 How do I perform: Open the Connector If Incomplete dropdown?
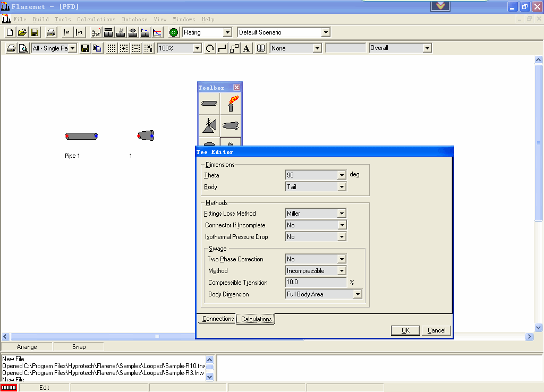pos(342,225)
